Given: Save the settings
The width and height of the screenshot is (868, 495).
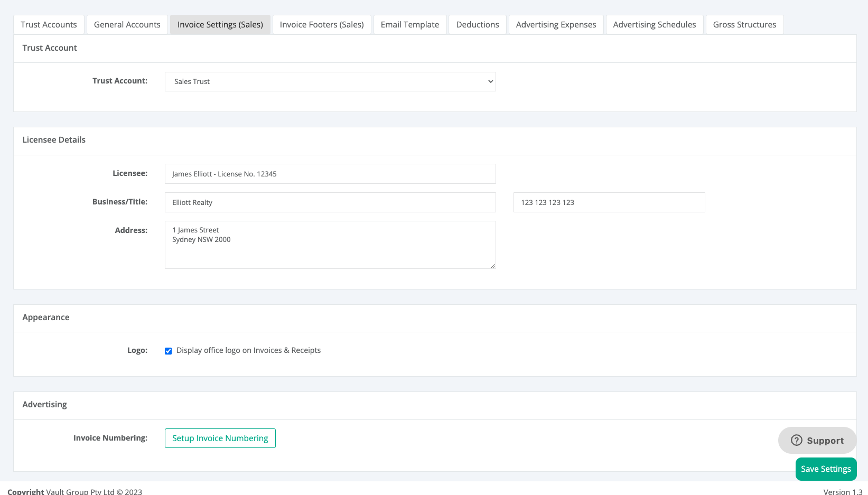Looking at the screenshot, I should pyautogui.click(x=826, y=469).
